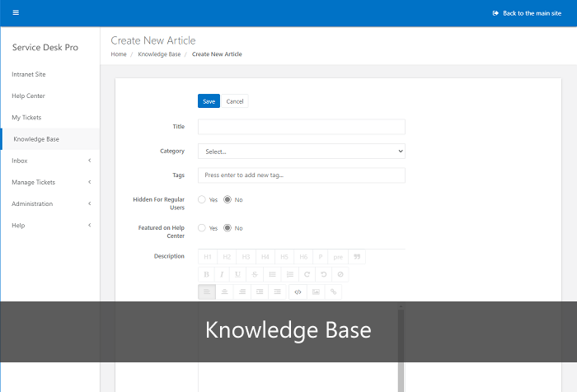Toggle the hamburger sidebar menu icon
The image size is (577, 392).
pyautogui.click(x=16, y=13)
